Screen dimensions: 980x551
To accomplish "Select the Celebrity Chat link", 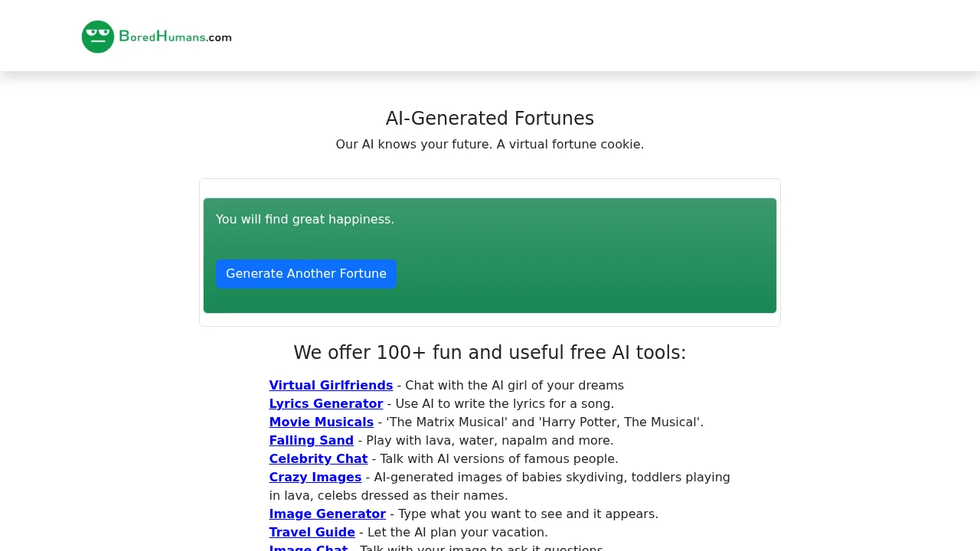I will coord(318,458).
